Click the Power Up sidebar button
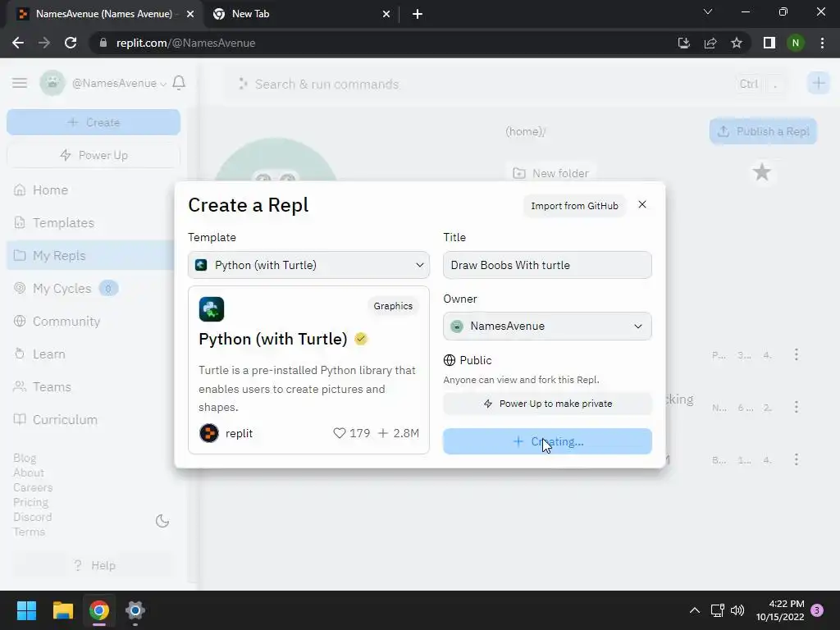Screen dimensions: 840x630 94,155
